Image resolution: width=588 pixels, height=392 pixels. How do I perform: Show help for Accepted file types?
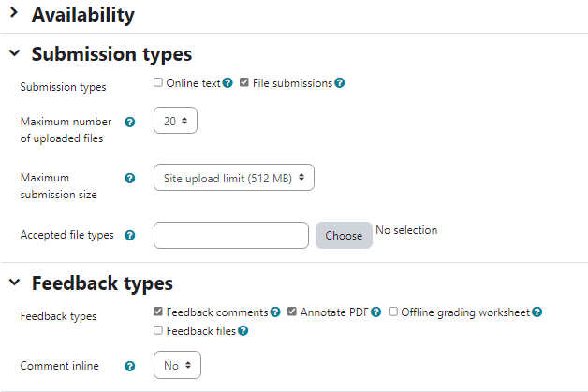pyautogui.click(x=130, y=235)
